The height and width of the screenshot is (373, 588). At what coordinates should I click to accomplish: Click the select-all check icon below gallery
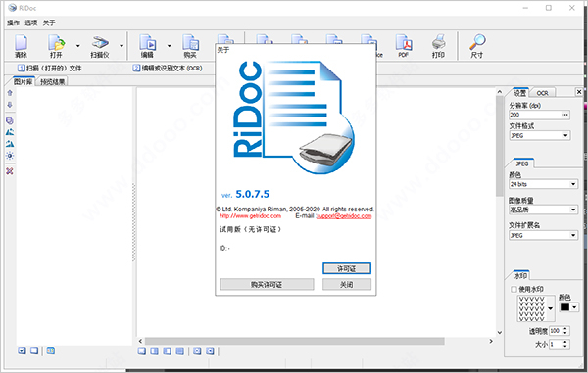click(22, 350)
